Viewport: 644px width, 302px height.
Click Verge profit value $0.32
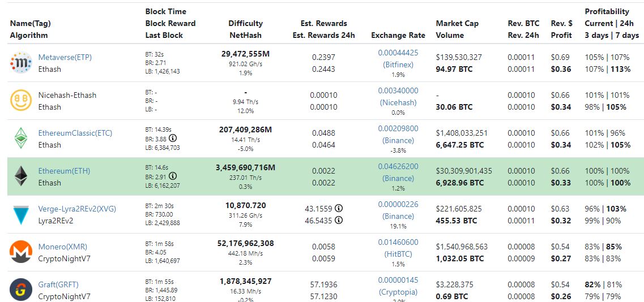tap(561, 221)
